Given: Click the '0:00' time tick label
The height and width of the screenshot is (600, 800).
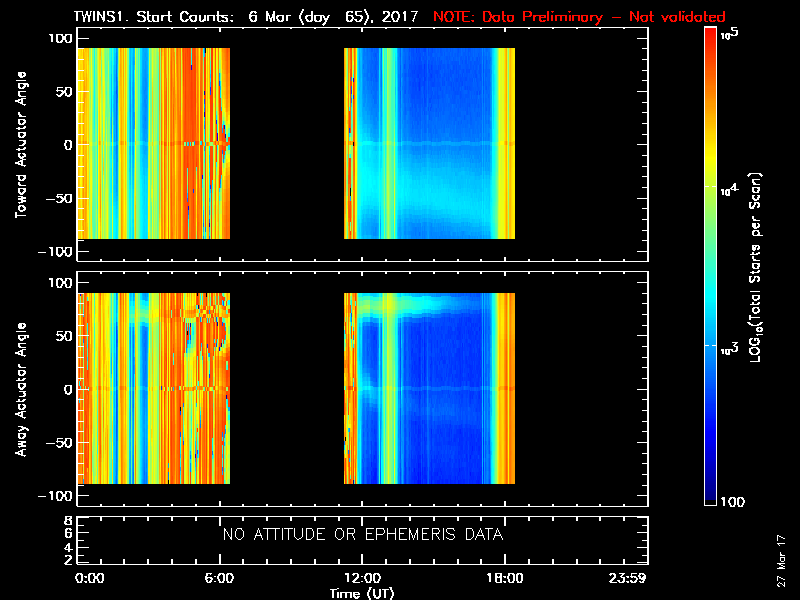Looking at the screenshot, I should 89,578.
